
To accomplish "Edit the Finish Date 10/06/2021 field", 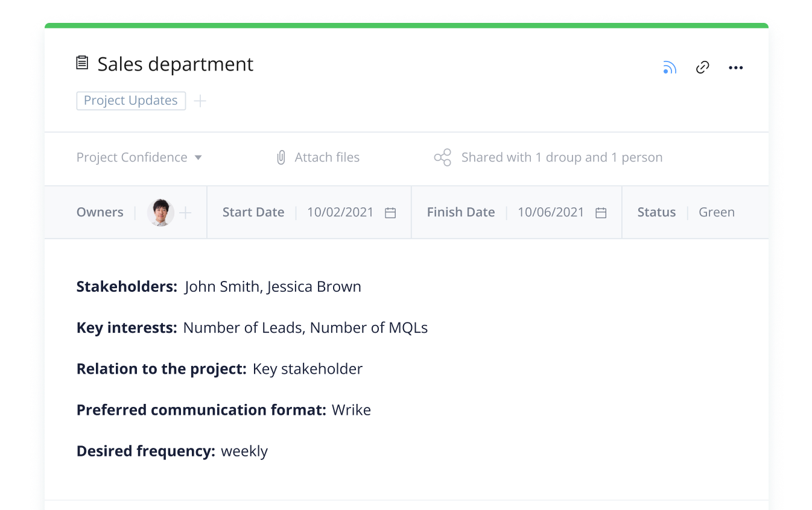I will click(551, 212).
